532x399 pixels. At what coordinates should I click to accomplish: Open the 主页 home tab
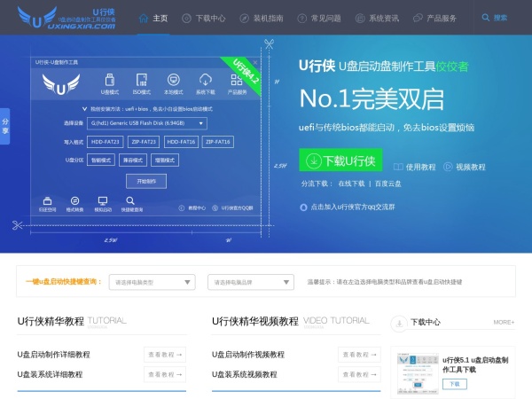pyautogui.click(x=153, y=18)
